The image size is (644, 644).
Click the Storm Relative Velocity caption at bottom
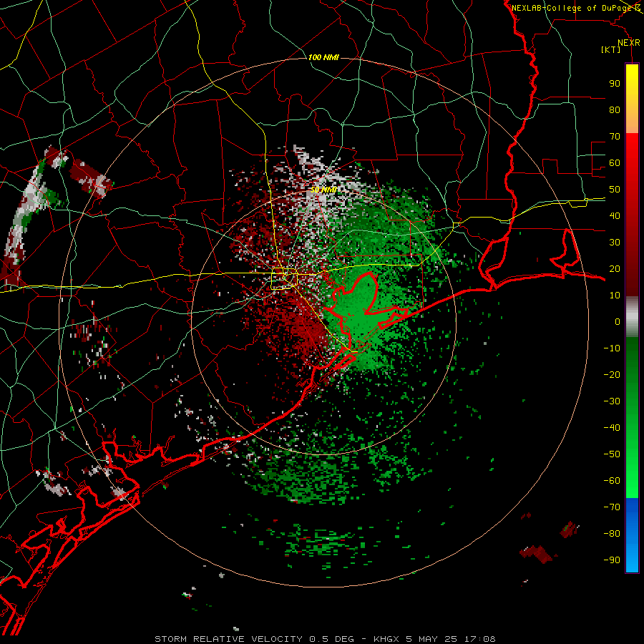coord(325,639)
